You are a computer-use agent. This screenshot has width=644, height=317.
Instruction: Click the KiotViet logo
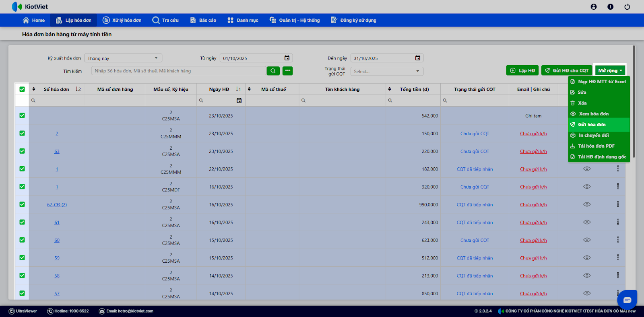pos(30,7)
